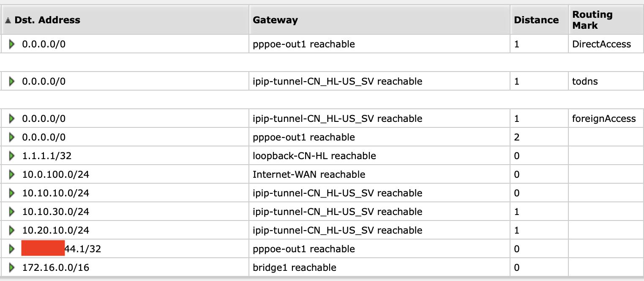Click the green arrow beside 10.10.10.0/24
This screenshot has width=644, height=281.
pos(12,193)
